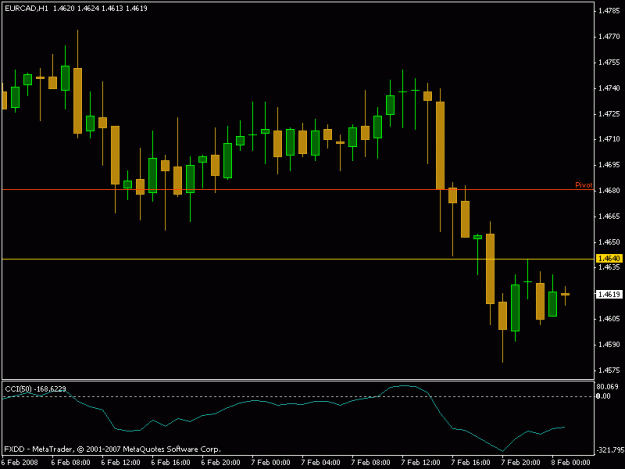Click the 6 Feb 20:00 time label

pyautogui.click(x=220, y=462)
